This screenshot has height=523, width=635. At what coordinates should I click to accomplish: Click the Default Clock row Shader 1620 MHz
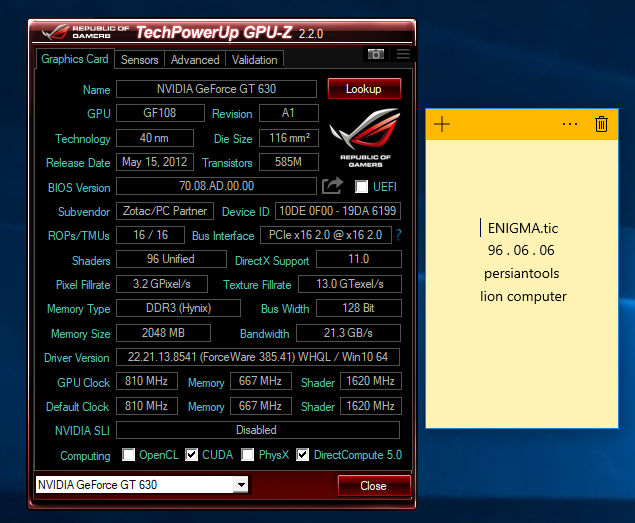pyautogui.click(x=371, y=406)
